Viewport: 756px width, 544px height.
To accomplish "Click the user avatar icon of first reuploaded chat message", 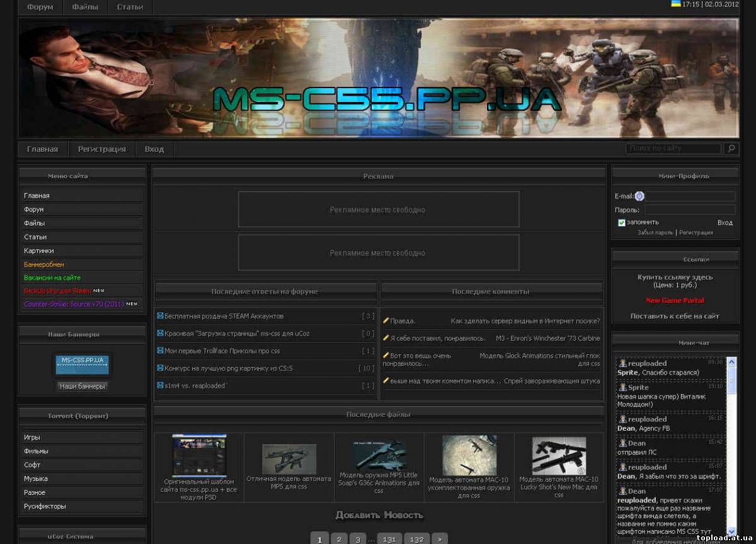I will 622,363.
